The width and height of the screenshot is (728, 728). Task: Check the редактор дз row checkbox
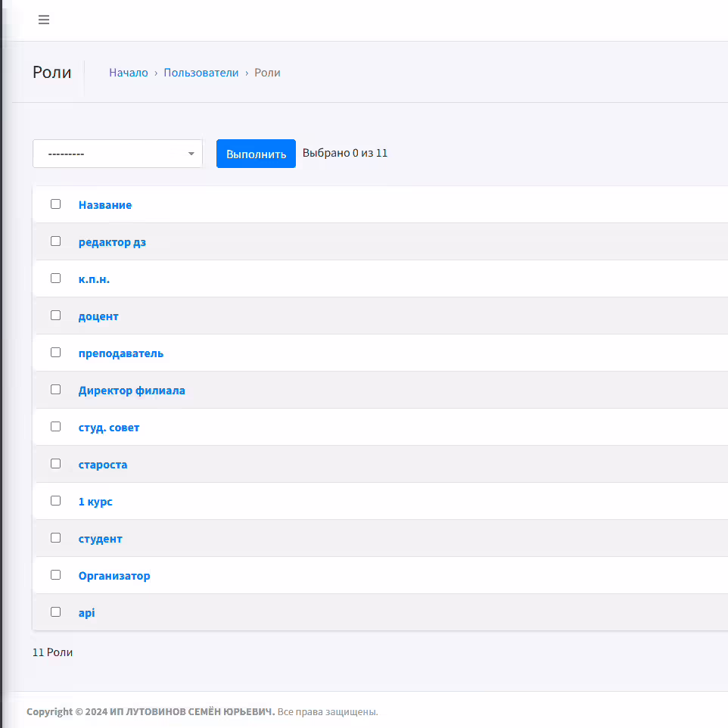[x=56, y=241]
